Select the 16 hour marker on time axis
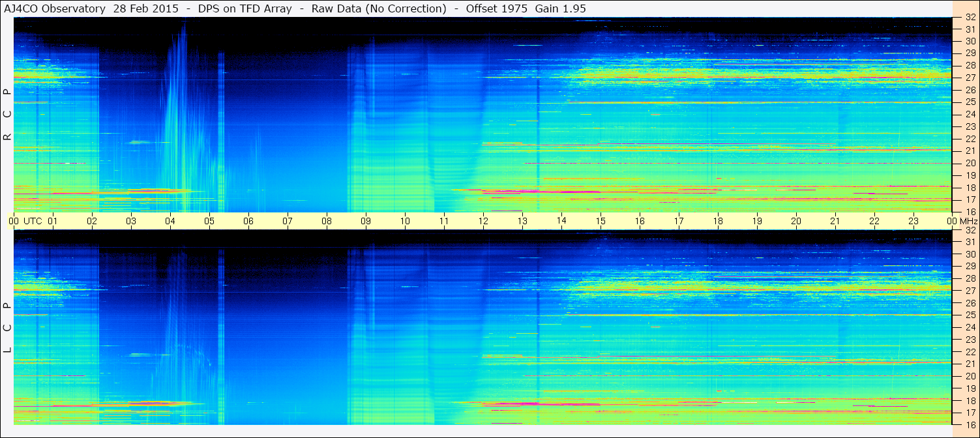The height and width of the screenshot is (438, 980). pyautogui.click(x=640, y=221)
